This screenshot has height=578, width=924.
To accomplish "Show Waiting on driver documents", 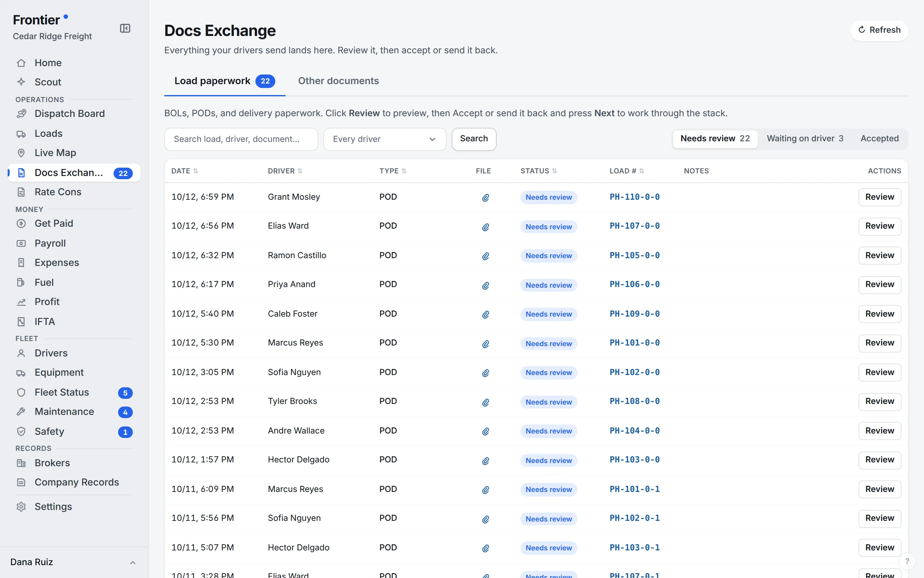I will pos(805,138).
